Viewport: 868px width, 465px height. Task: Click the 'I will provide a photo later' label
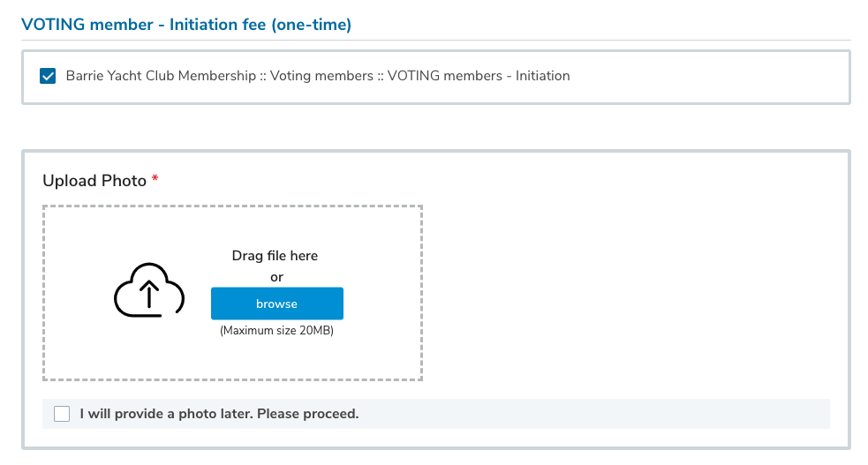[x=219, y=414]
